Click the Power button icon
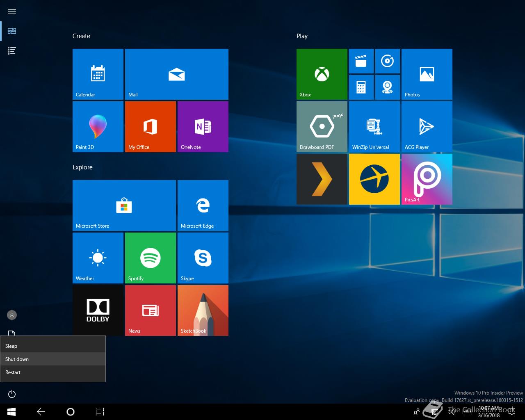This screenshot has height=420, width=525. point(12,394)
